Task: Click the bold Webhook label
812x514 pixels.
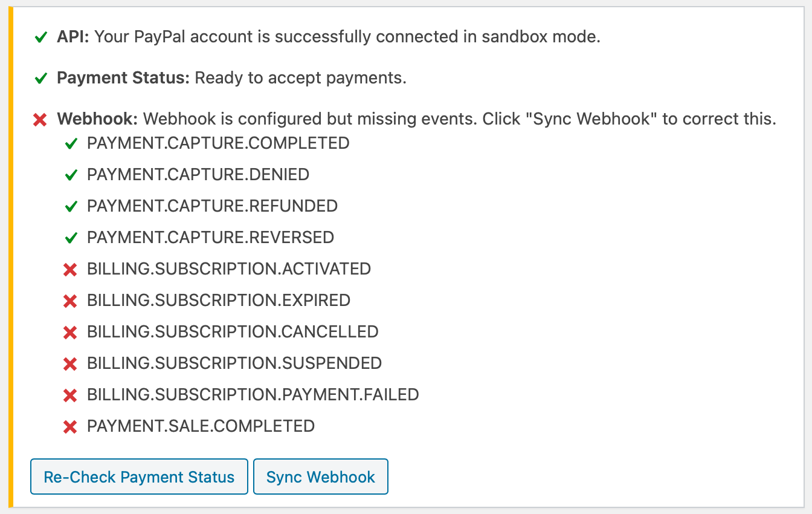Action: (97, 119)
